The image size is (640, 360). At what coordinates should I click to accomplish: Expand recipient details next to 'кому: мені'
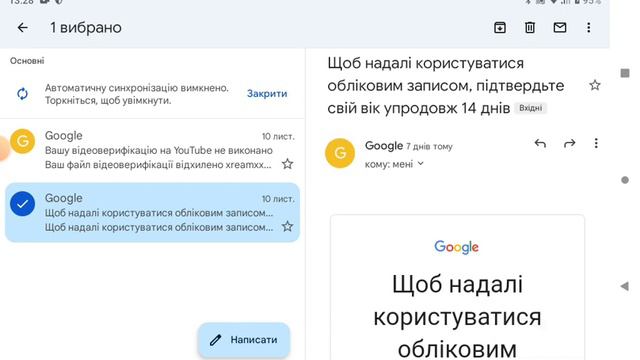pos(421,164)
